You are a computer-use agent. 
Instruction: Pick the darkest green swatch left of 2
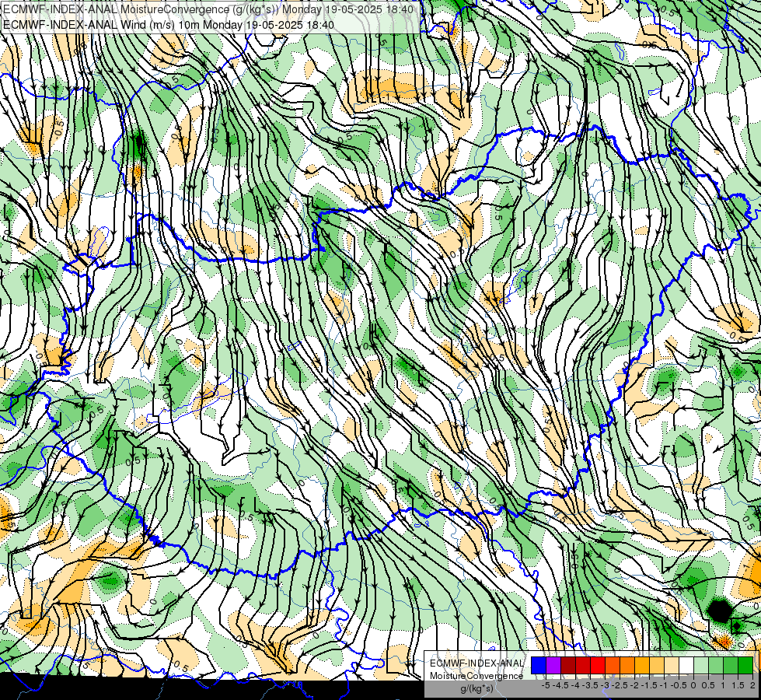click(x=745, y=666)
